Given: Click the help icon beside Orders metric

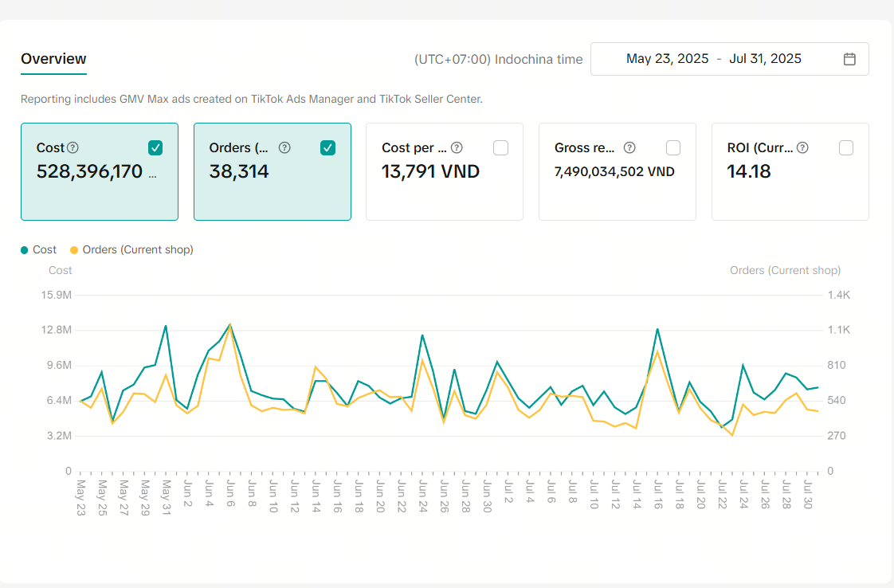Looking at the screenshot, I should click(284, 147).
